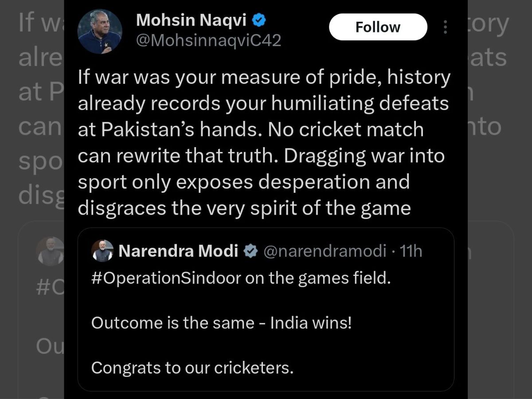Open the @MohsinnaqviC42 handle link
Screen dimensions: 532x399
click(x=208, y=41)
